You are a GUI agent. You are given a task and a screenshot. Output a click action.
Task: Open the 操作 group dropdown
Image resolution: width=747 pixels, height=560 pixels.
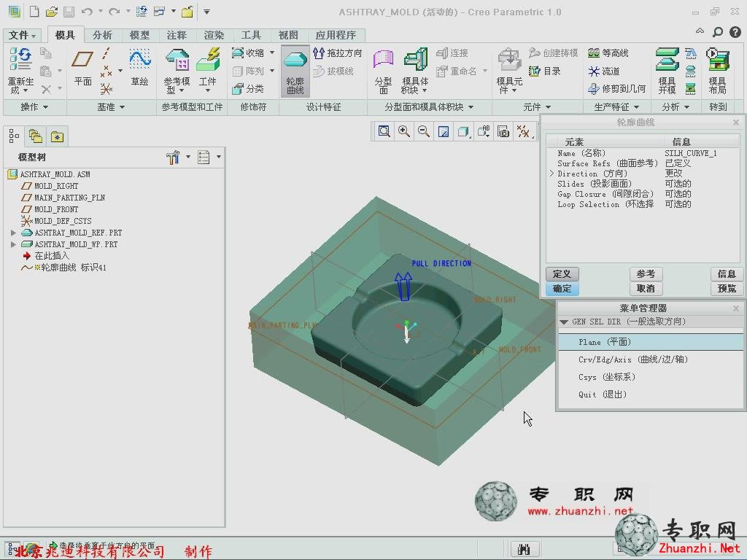point(34,107)
